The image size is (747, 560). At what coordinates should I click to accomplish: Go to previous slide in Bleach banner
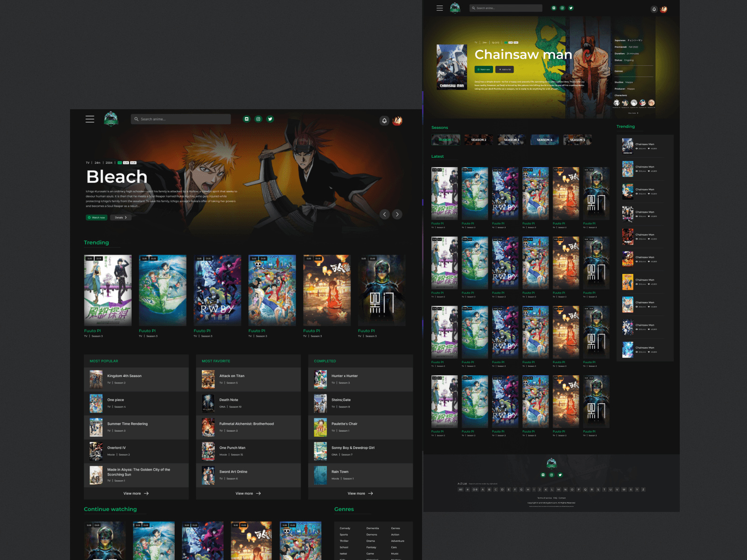point(384,214)
